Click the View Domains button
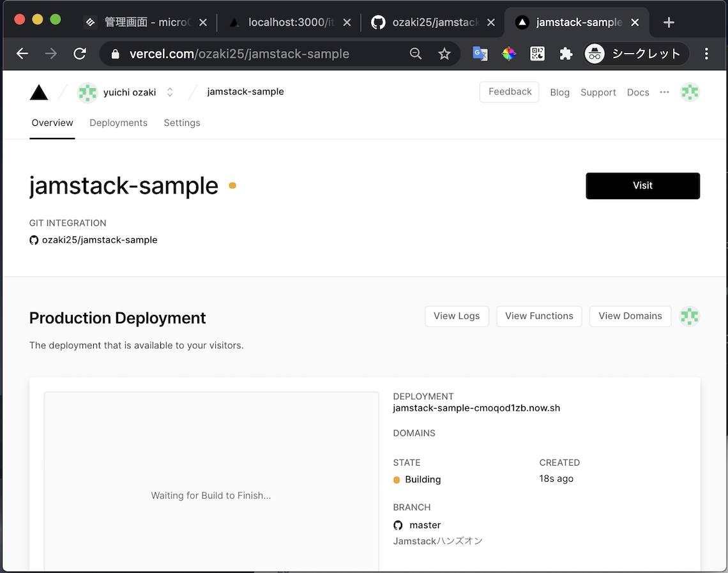The image size is (728, 573). click(x=630, y=316)
